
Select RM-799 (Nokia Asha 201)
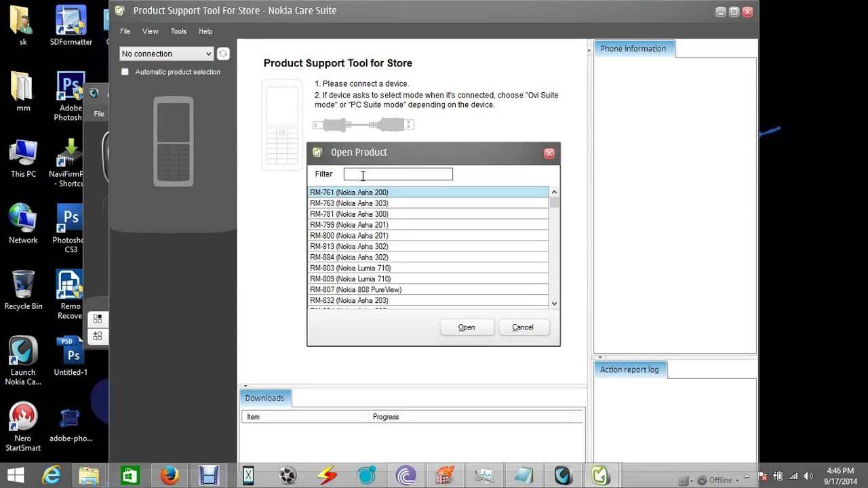tap(428, 225)
